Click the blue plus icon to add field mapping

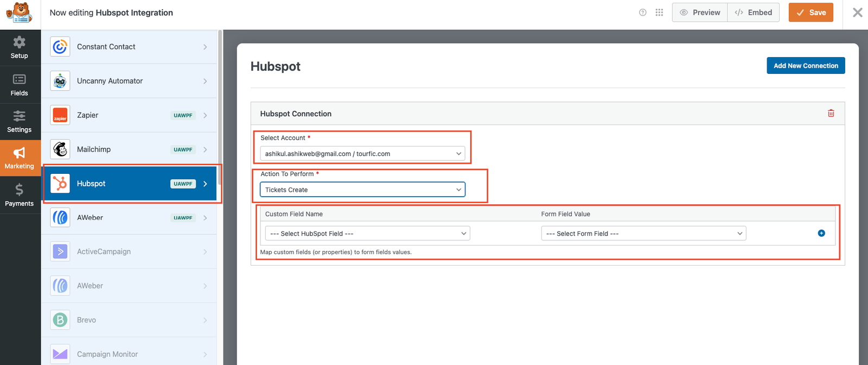(x=821, y=233)
